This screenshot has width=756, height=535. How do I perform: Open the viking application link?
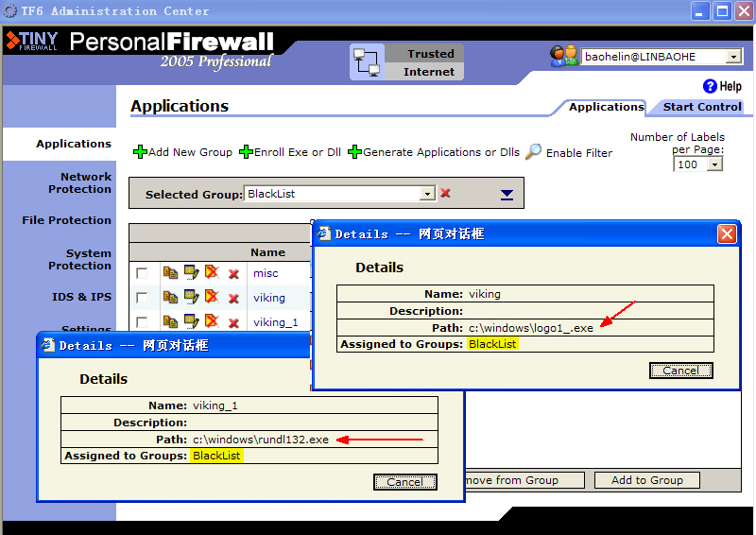point(269,298)
